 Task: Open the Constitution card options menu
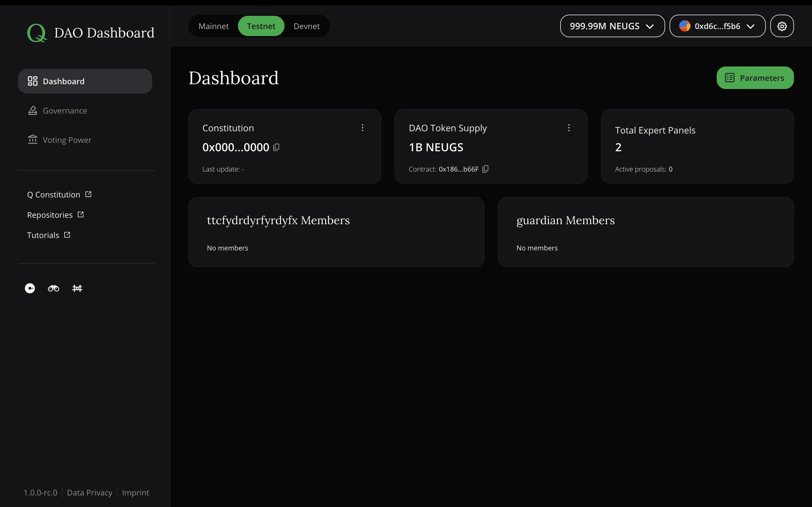click(362, 127)
